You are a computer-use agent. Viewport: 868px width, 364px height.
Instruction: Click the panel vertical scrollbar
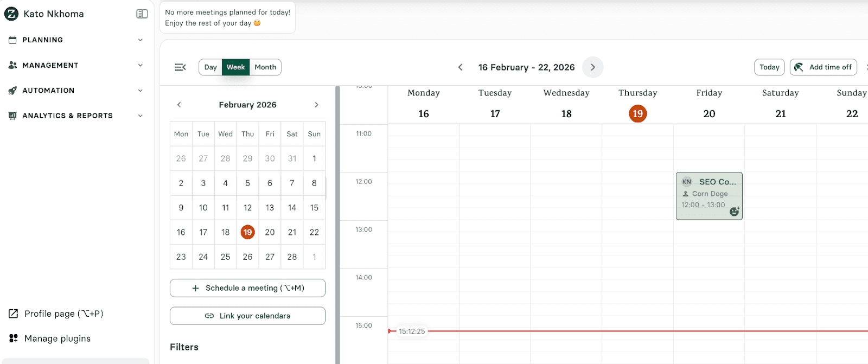337,225
